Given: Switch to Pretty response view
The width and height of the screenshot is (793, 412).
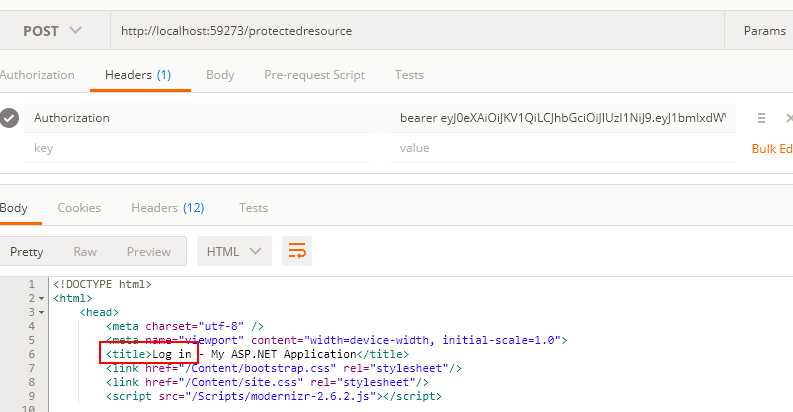Looking at the screenshot, I should pos(26,252).
